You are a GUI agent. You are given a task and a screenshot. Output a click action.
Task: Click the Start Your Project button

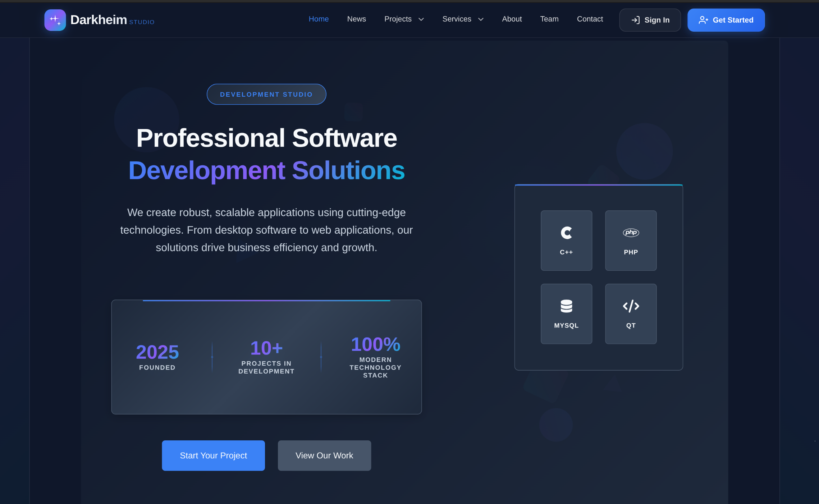tap(213, 455)
